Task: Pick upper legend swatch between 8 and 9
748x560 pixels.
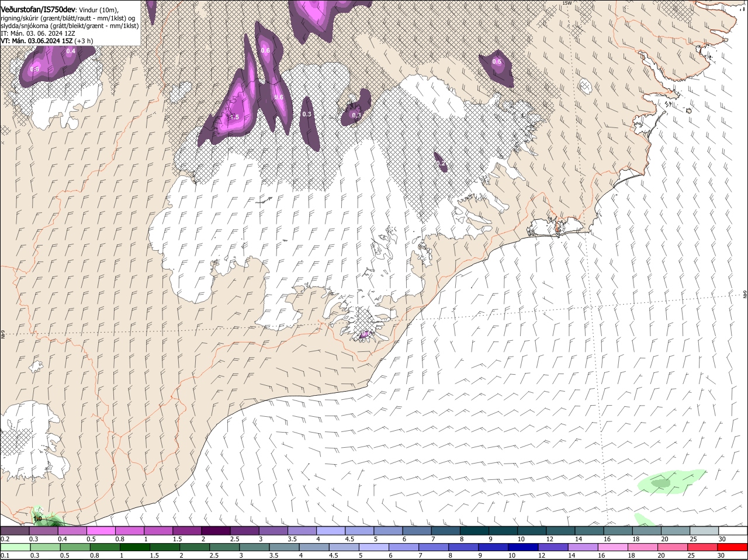Action: point(475,531)
